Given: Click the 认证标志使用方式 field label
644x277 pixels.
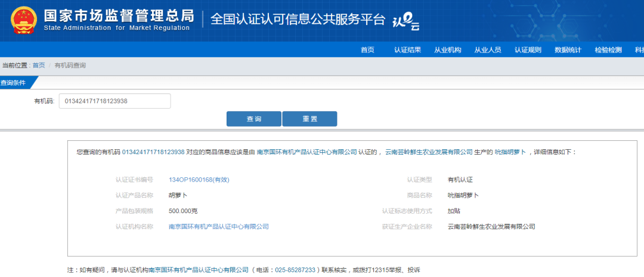Looking at the screenshot, I should (407, 211).
